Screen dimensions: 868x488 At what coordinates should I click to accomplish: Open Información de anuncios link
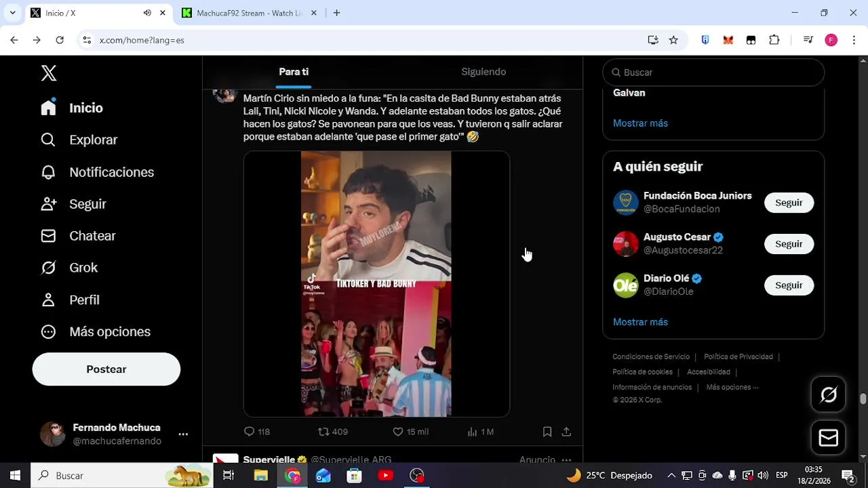click(652, 387)
